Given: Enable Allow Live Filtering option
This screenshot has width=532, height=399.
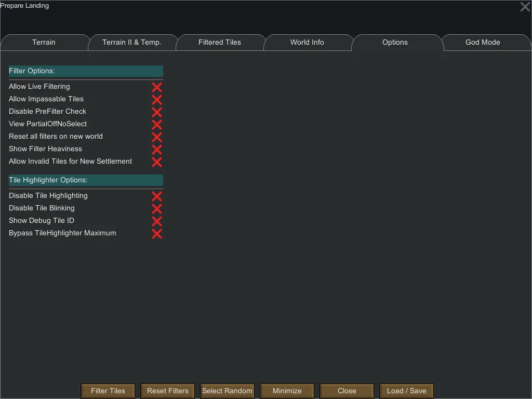Looking at the screenshot, I should click(156, 87).
